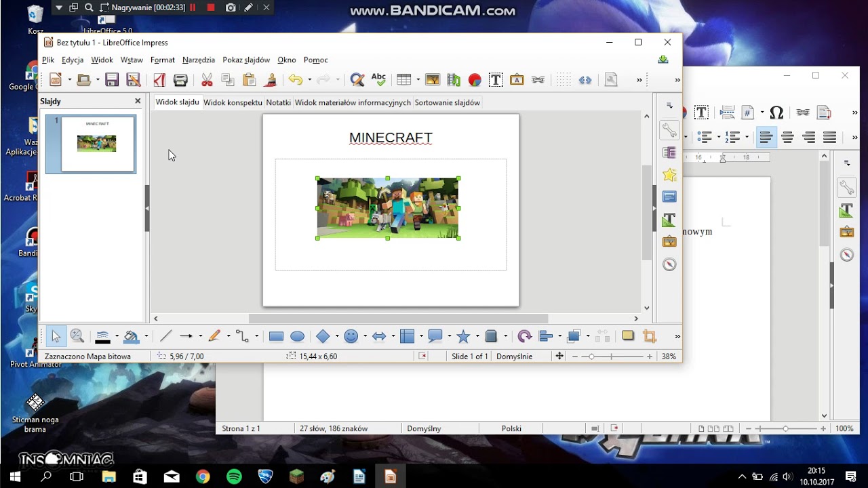
Task: Choose the Ellipse shape tool
Action: pos(297,336)
